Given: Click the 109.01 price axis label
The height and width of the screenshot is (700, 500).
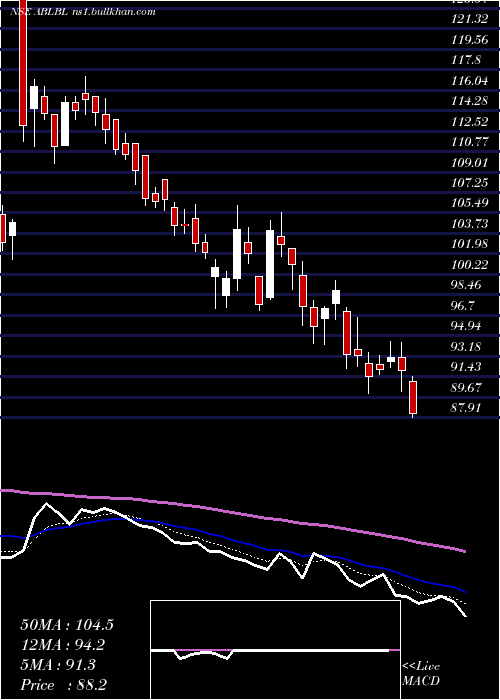Looking at the screenshot, I should [x=469, y=162].
